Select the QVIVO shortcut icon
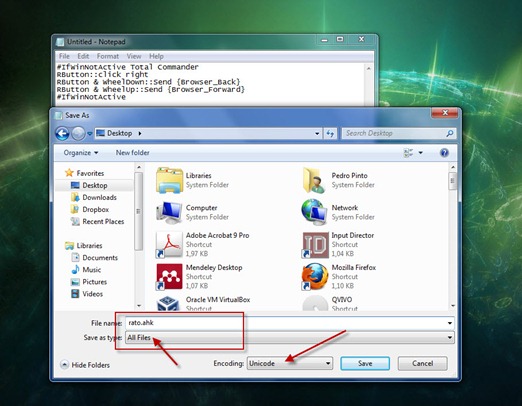 (x=315, y=303)
